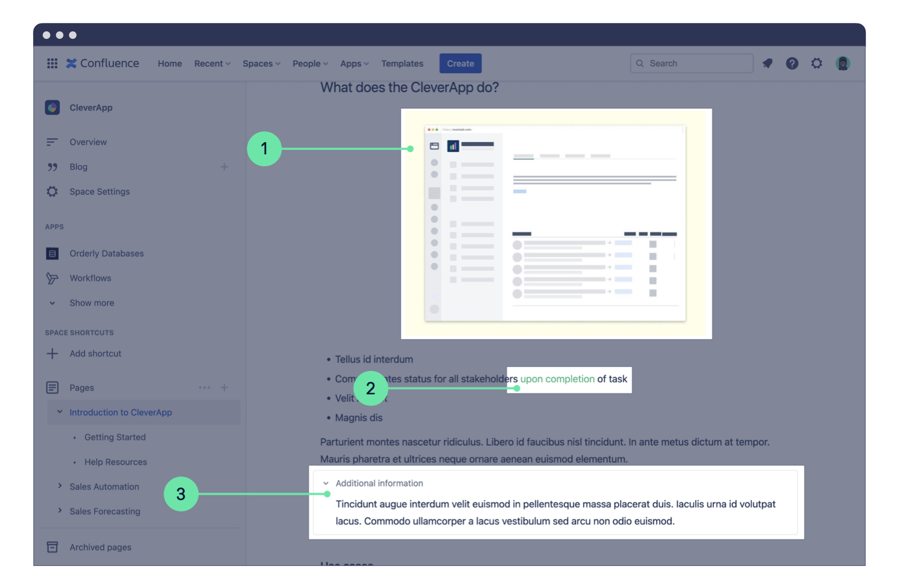
Task: Click the Orderly Databases app icon
Action: click(52, 253)
